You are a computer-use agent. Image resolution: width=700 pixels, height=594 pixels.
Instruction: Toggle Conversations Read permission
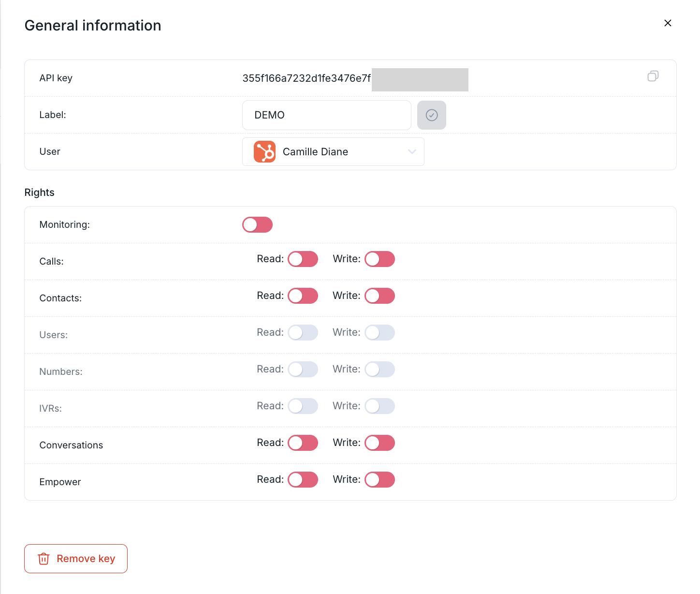[x=303, y=443]
